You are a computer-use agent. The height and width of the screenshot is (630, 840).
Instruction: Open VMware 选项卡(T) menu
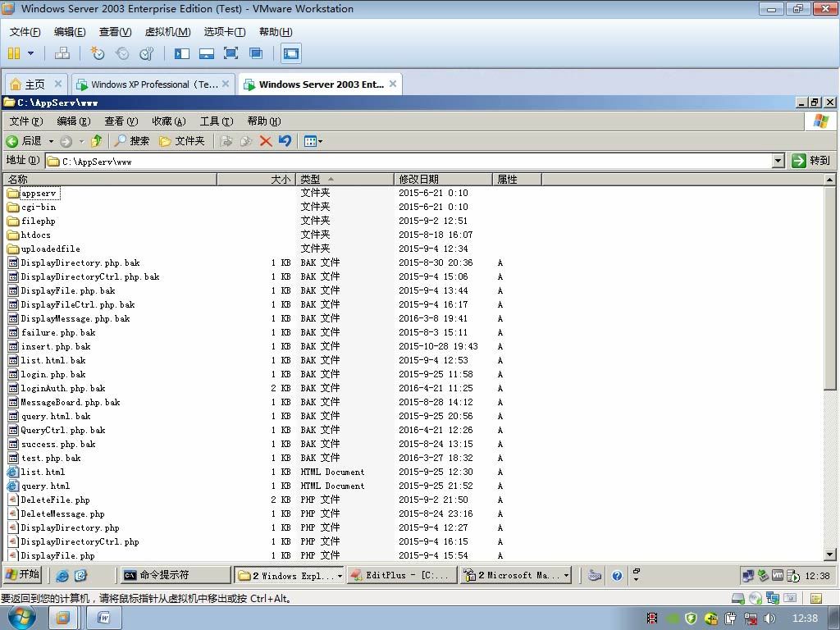coord(225,32)
